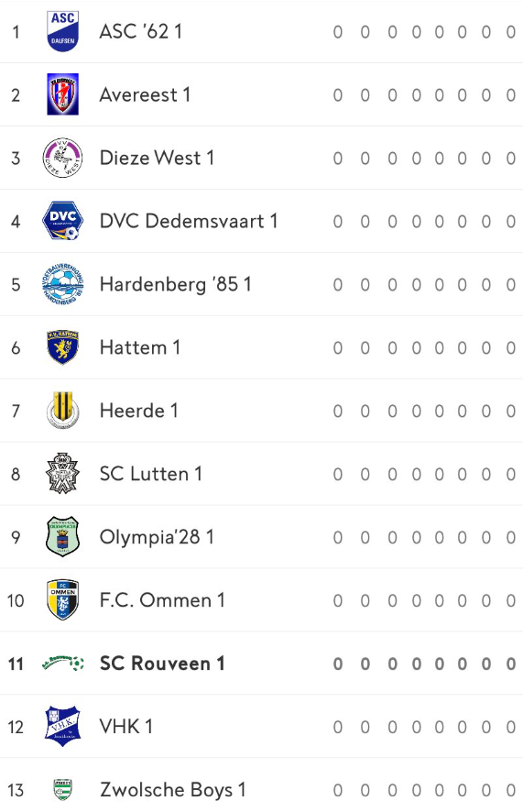This screenshot has width=523, height=812.
Task: Open the Avereest club crest icon
Action: (62, 94)
